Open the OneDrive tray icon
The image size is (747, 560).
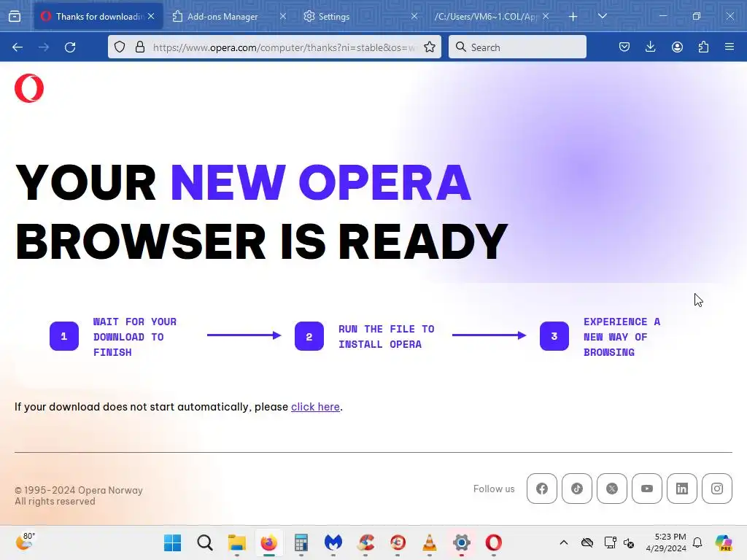coord(587,542)
